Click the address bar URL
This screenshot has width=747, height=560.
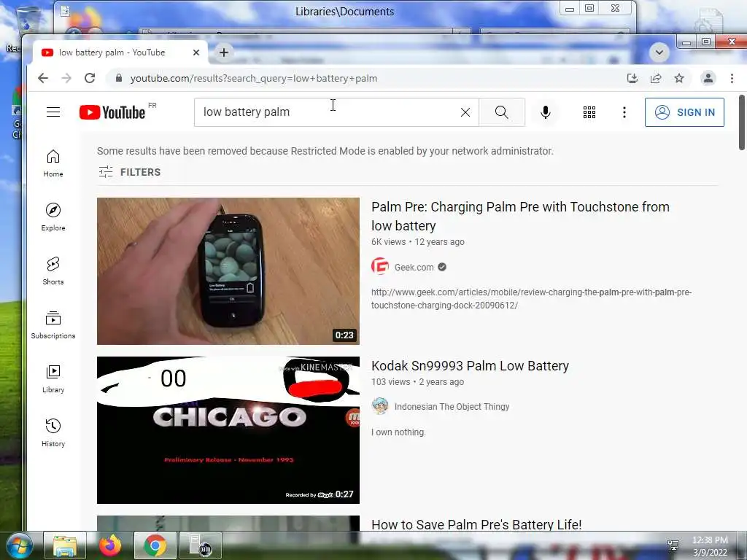(x=253, y=78)
